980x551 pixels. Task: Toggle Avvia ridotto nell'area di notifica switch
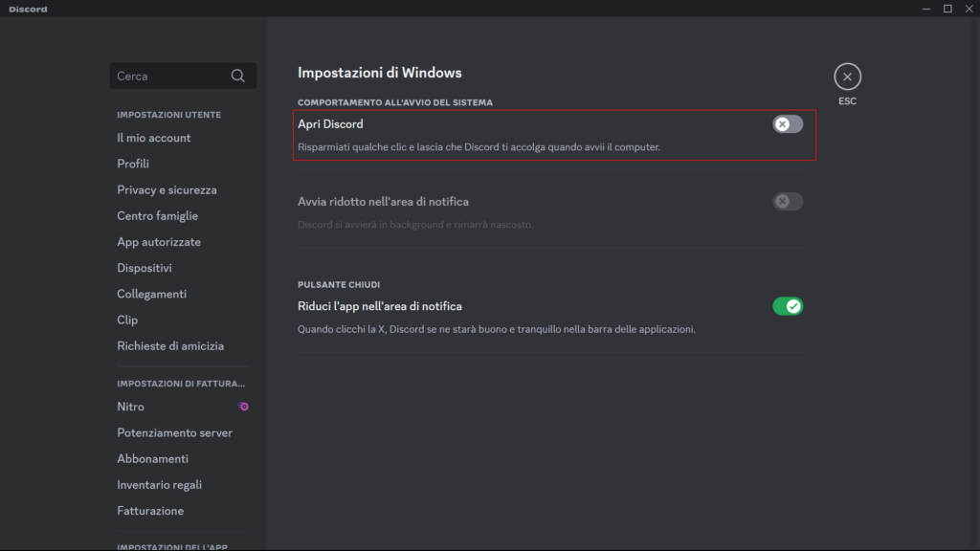(x=788, y=202)
